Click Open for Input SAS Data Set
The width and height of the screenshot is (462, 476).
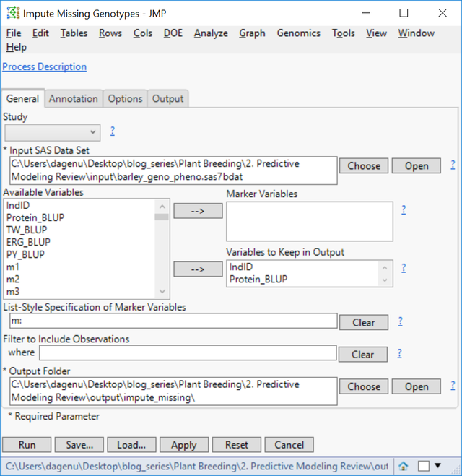[417, 165]
